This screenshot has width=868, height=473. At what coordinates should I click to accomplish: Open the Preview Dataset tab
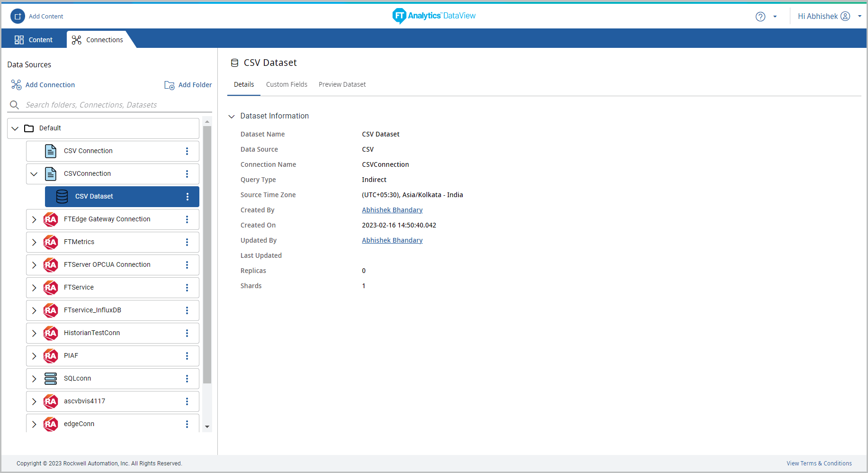point(342,84)
